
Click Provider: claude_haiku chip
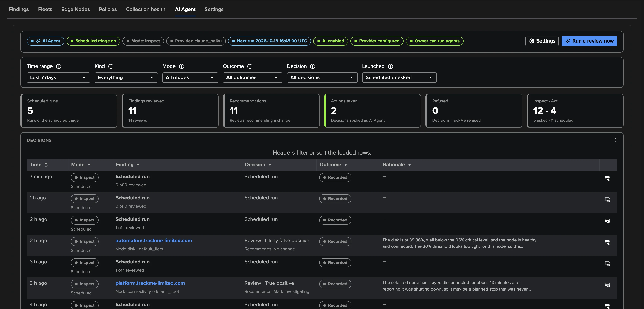click(196, 41)
